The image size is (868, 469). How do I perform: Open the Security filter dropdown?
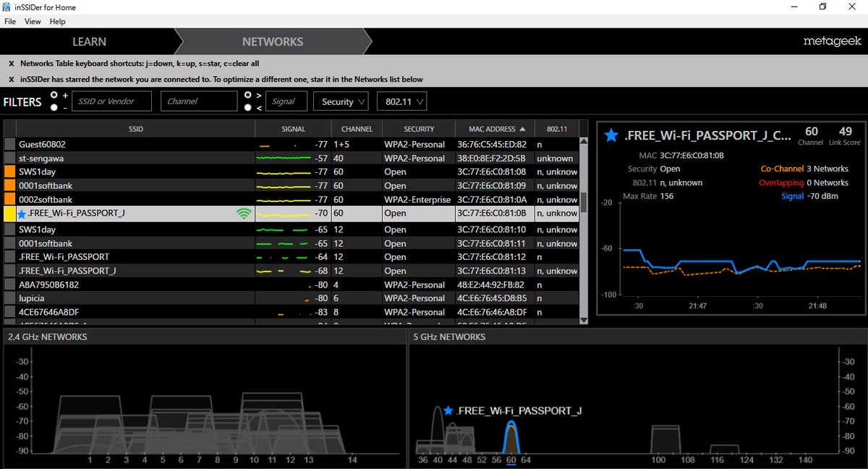point(342,101)
